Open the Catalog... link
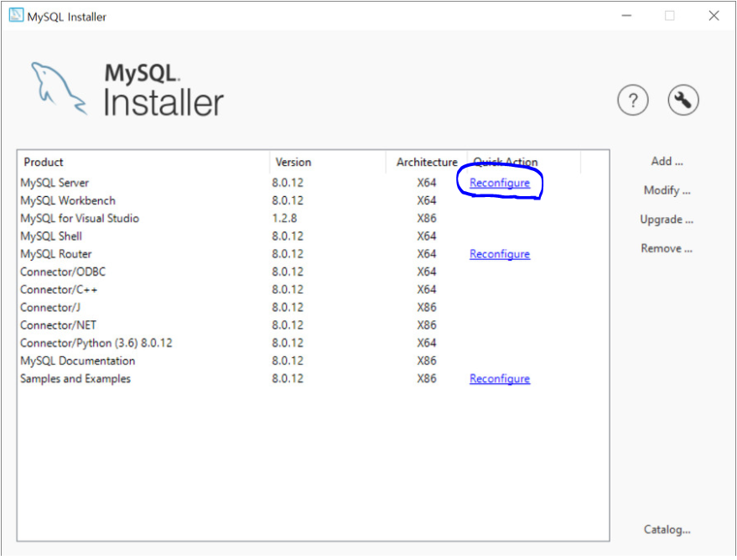This screenshot has width=737, height=560. click(x=667, y=530)
